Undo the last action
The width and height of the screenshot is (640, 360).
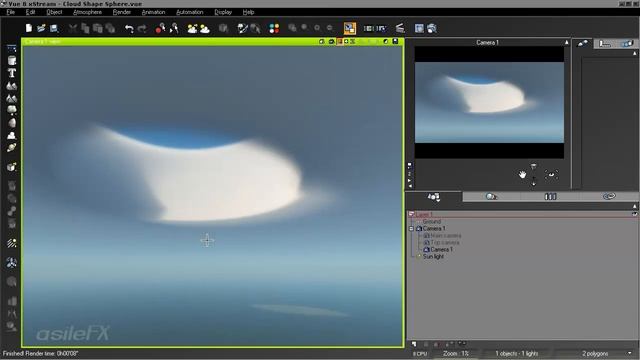point(129,28)
